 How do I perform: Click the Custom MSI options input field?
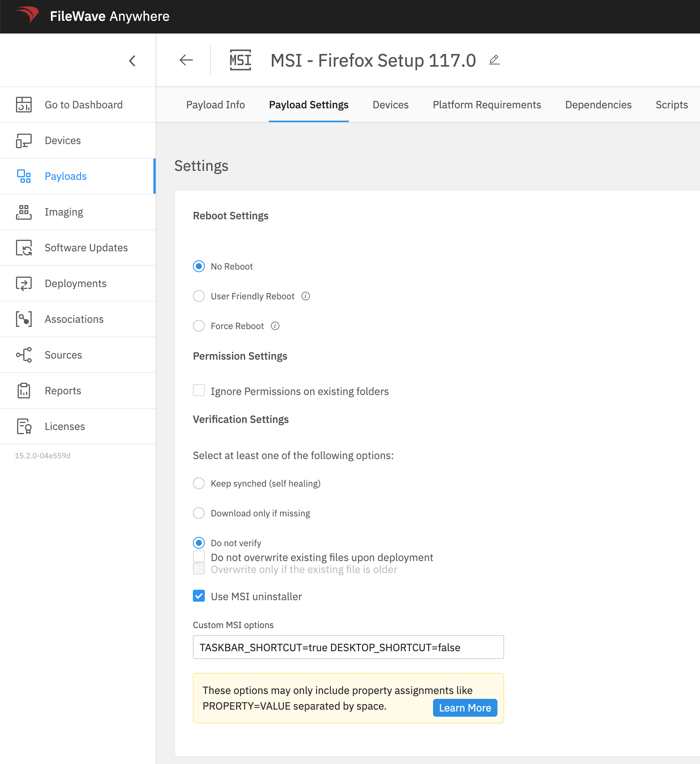click(x=348, y=647)
